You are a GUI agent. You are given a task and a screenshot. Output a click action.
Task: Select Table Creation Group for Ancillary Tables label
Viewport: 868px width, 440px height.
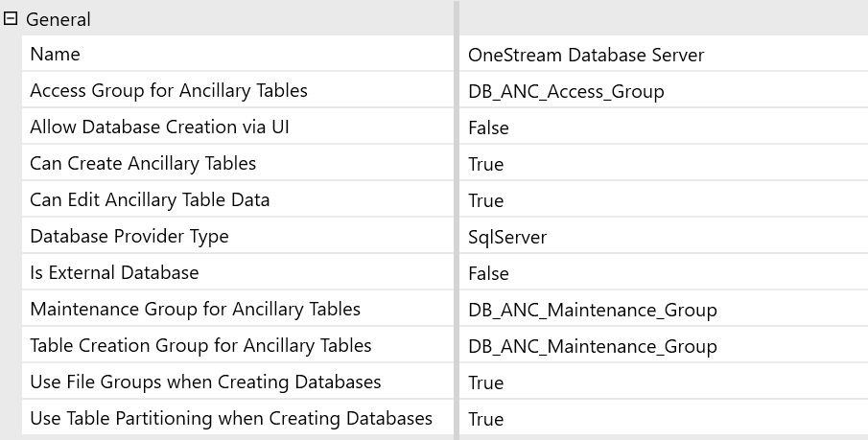(200, 345)
